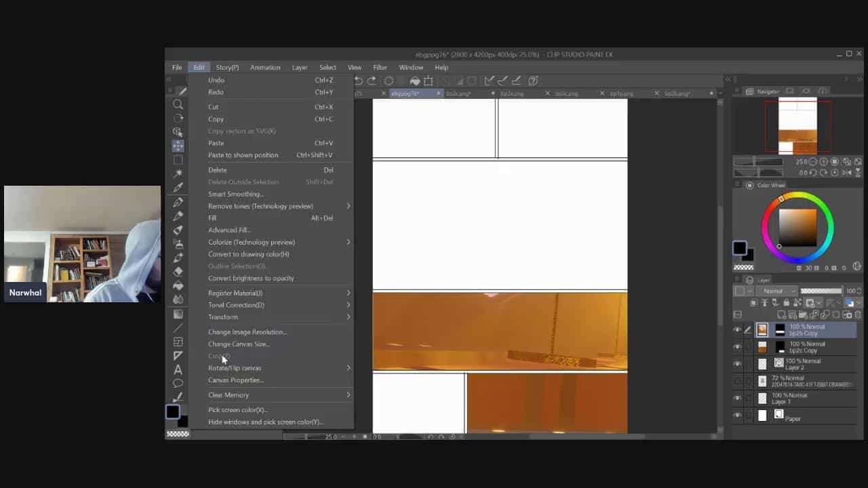Click the main black color swatch
Viewport: 868px width, 488px height.
pos(172,412)
